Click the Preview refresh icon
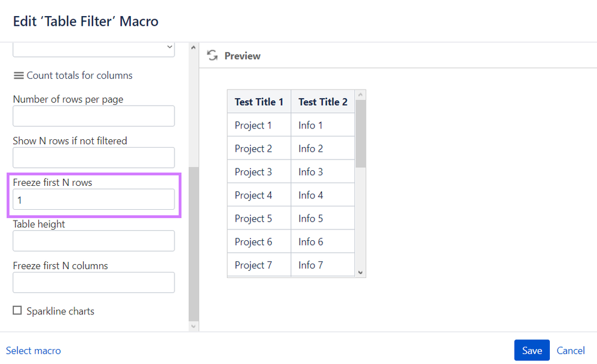This screenshot has height=364, width=597. click(212, 56)
